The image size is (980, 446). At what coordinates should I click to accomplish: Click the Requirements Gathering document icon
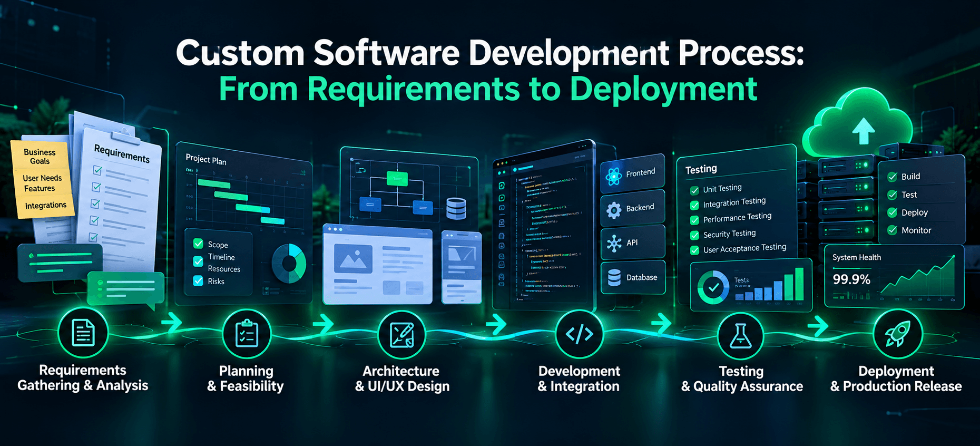click(x=83, y=333)
